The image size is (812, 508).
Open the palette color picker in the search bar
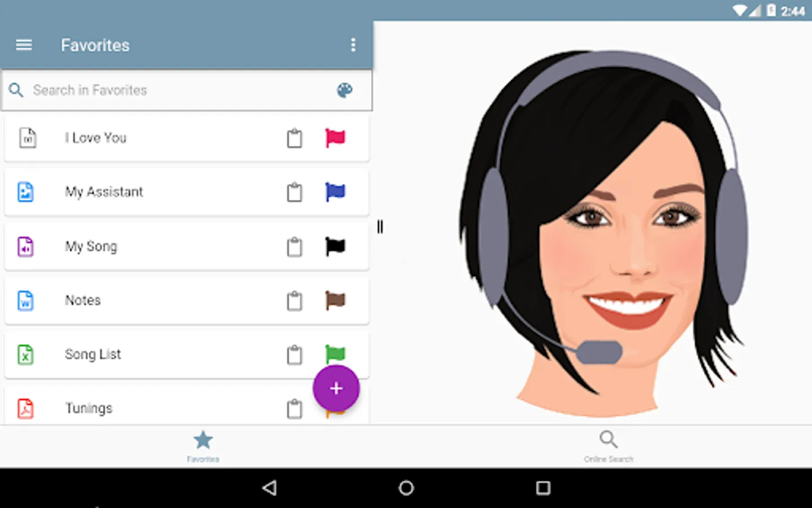pyautogui.click(x=344, y=90)
